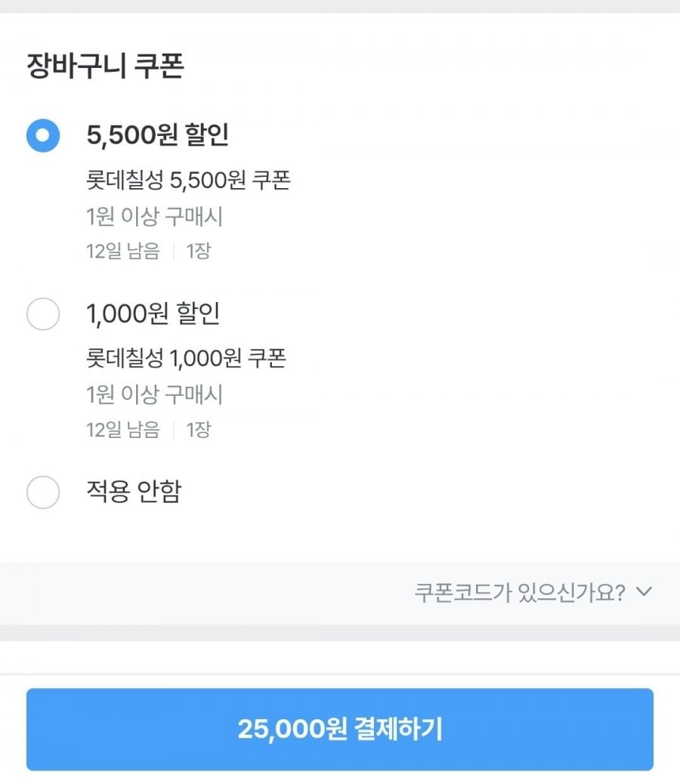Click the 5,500원 할인 label text
The height and width of the screenshot is (784, 680).
[158, 135]
